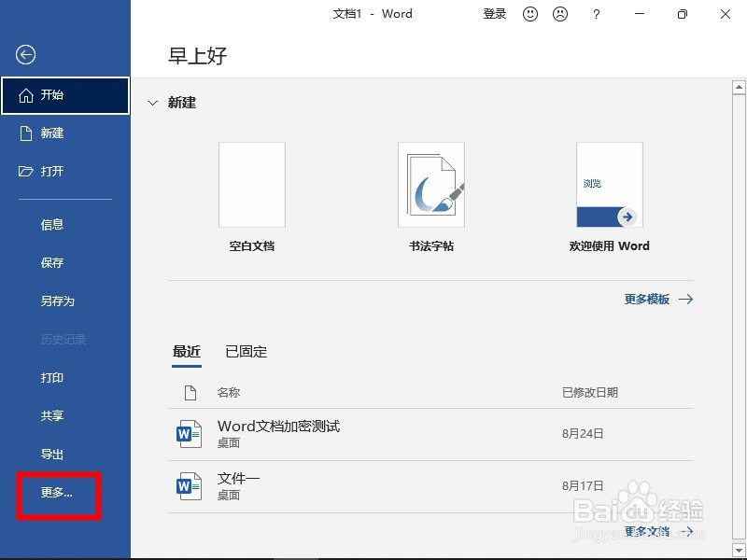Viewport: 747px width, 560px height.
Task: Open recent file Word文档加密测试
Action: [x=430, y=434]
